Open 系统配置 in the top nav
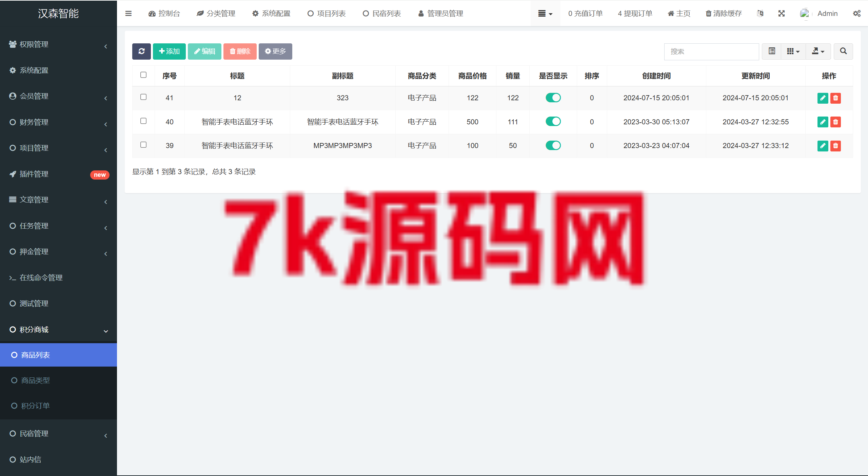The width and height of the screenshot is (868, 476). click(271, 14)
